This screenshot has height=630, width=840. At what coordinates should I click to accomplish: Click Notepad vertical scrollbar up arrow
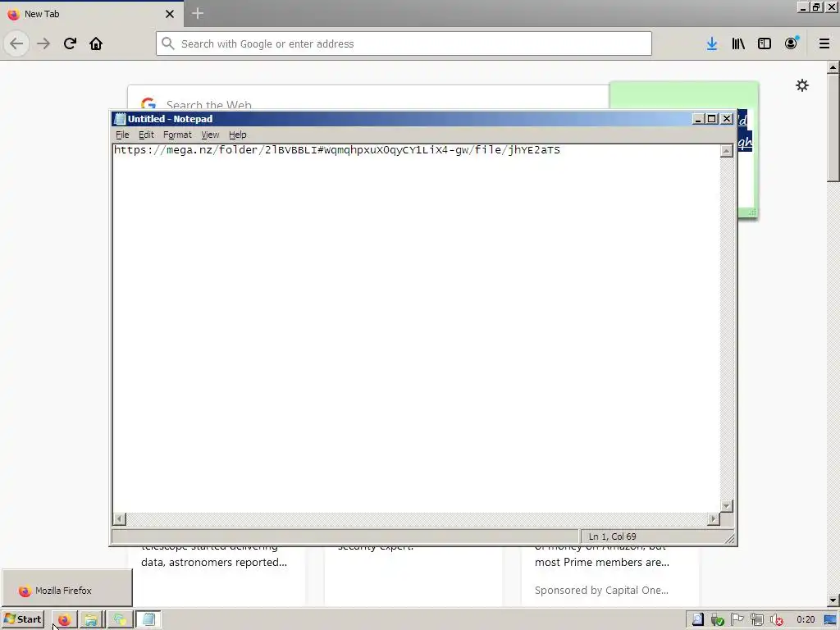point(727,151)
